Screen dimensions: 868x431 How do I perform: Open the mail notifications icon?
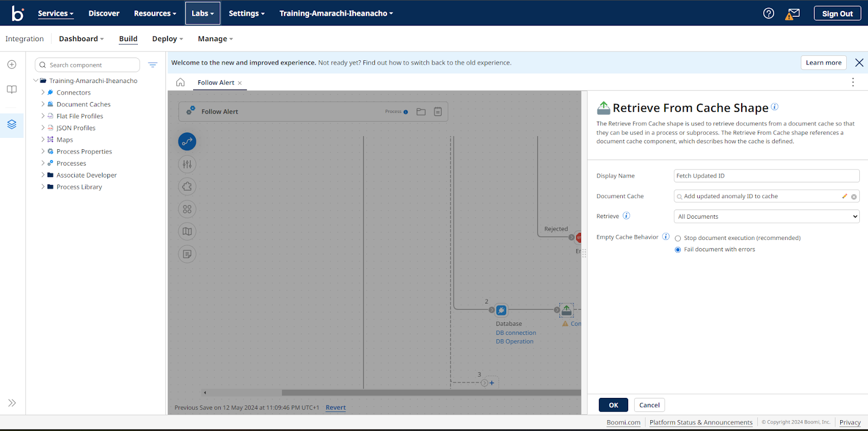click(x=793, y=14)
